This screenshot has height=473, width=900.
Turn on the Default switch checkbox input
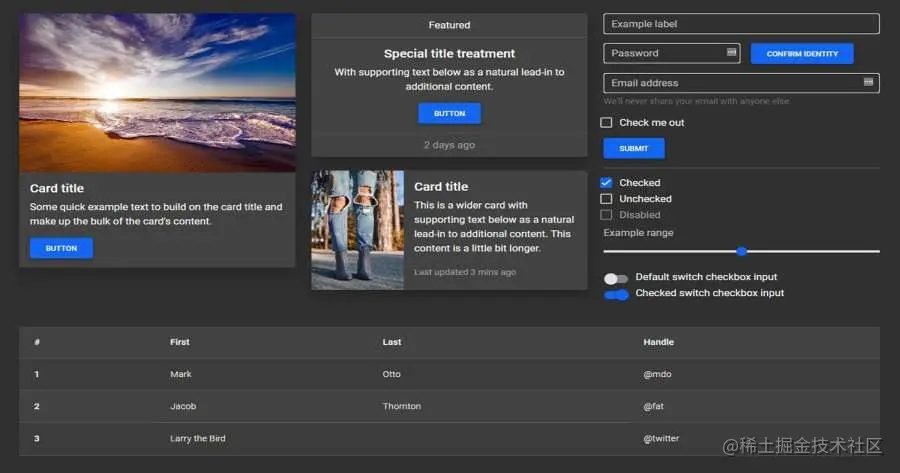point(616,278)
